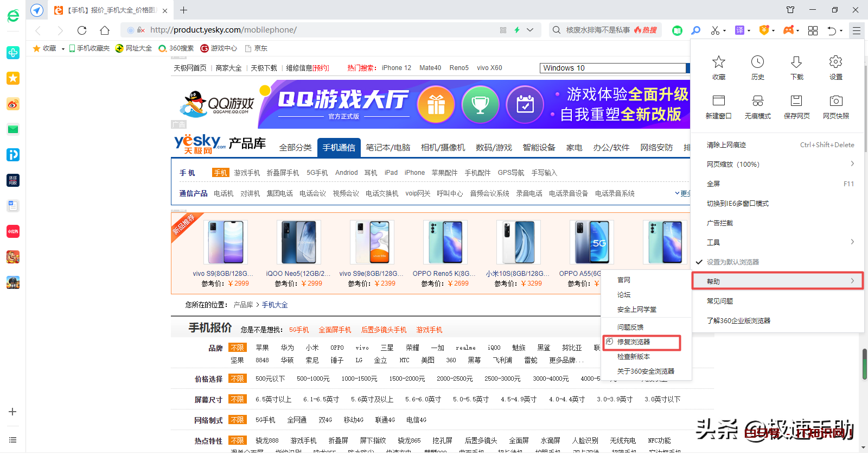This screenshot has height=454, width=868.
Task: Click the green lightning speed-mode icon in address bar
Action: 517,30
